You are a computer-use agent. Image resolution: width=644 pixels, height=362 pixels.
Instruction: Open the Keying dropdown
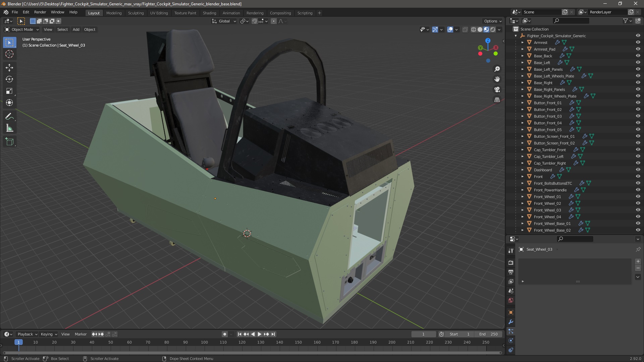point(49,334)
